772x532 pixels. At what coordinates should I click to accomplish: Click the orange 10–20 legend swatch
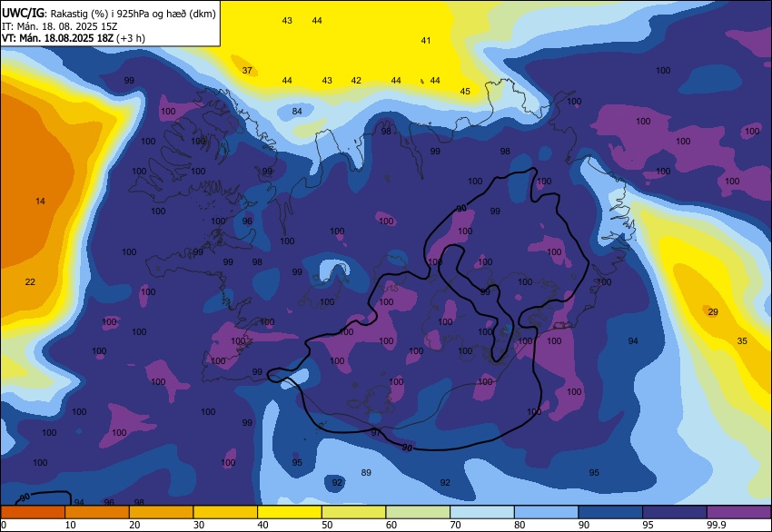coord(97,512)
